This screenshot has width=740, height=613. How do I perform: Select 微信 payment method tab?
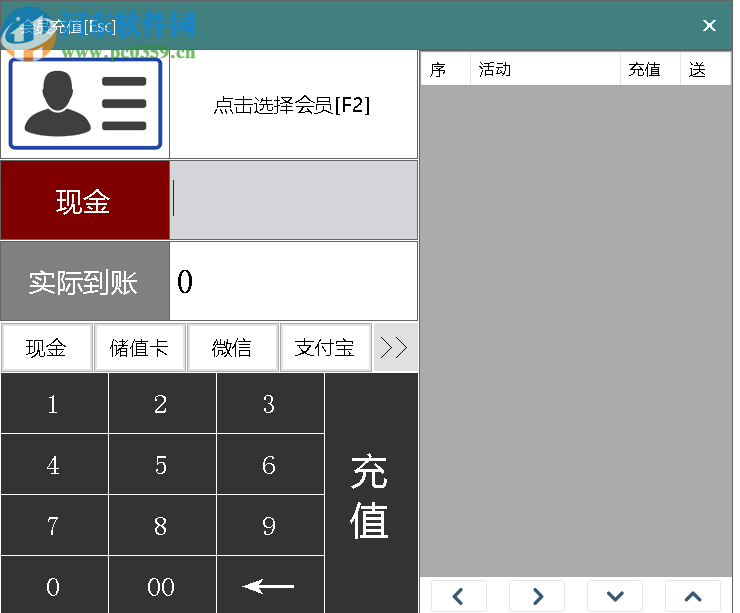click(232, 348)
